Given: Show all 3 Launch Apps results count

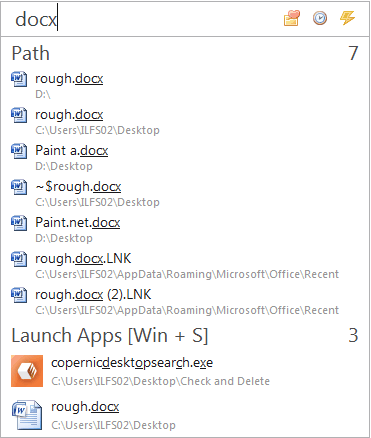Looking at the screenshot, I should tap(353, 336).
